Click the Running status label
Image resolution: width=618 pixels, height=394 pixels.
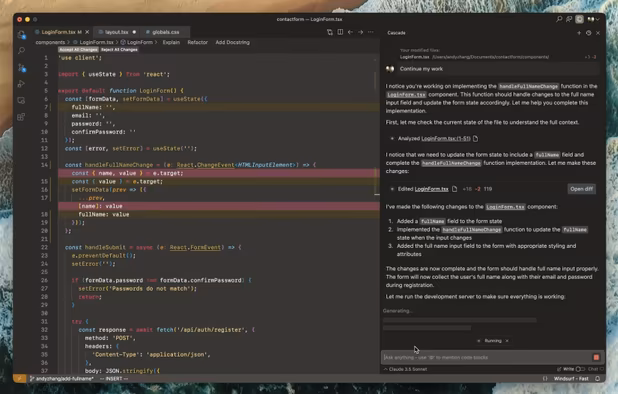point(493,341)
